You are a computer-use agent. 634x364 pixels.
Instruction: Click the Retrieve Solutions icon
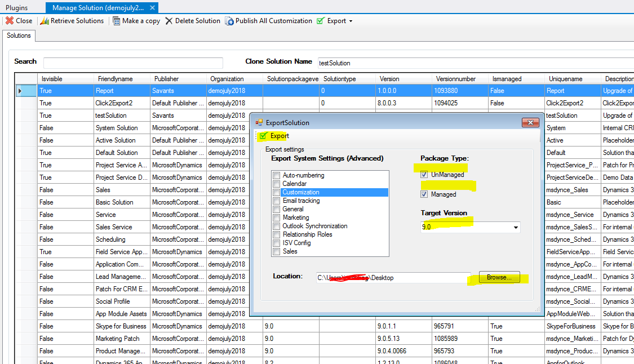[45, 21]
